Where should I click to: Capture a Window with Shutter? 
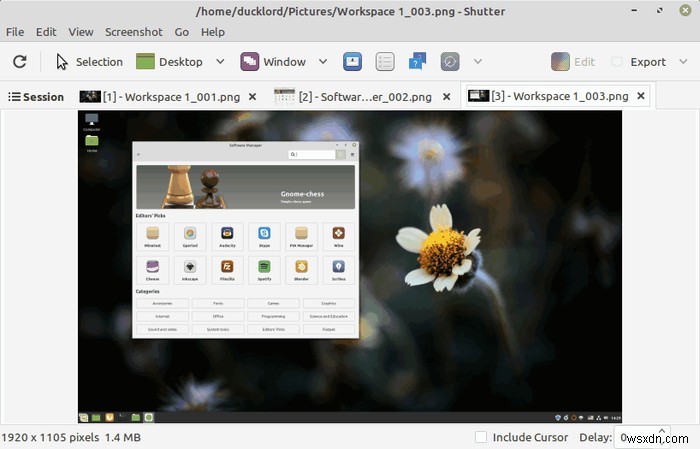(x=273, y=62)
